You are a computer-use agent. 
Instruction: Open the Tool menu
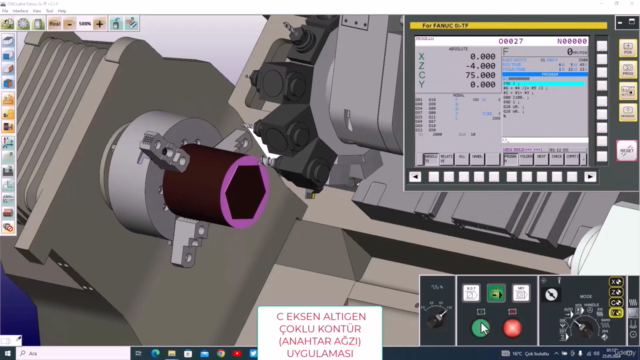[49, 11]
